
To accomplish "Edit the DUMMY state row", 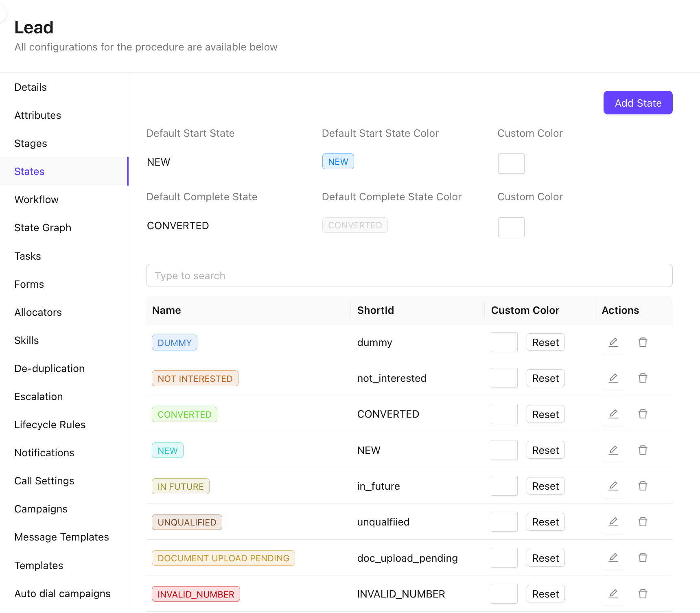I will click(613, 342).
